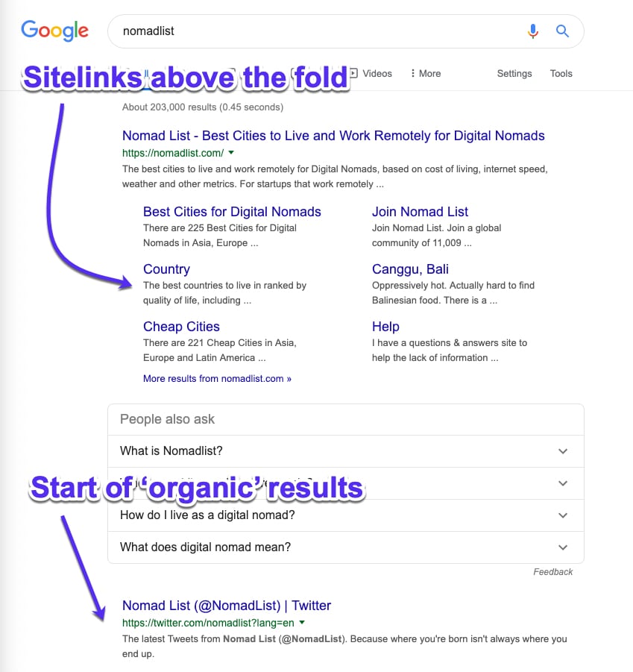Click the magnifying glass search icon
Viewport: 633px width, 672px height.
(x=563, y=31)
